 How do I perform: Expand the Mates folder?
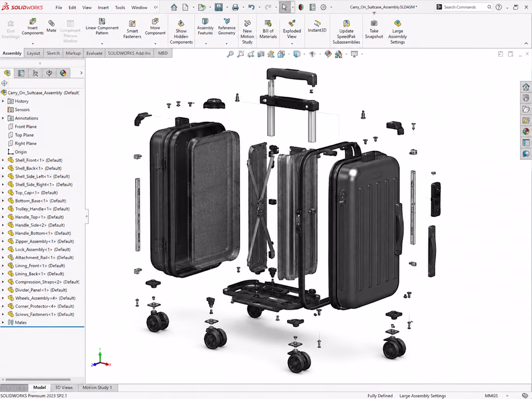click(3, 323)
